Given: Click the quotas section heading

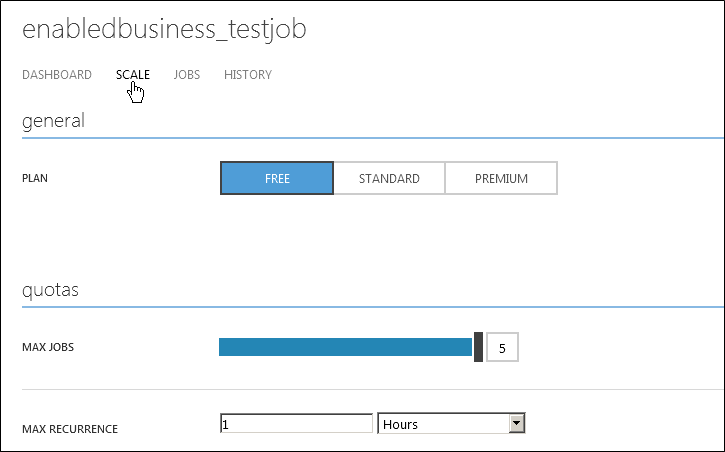Looking at the screenshot, I should point(50,291).
